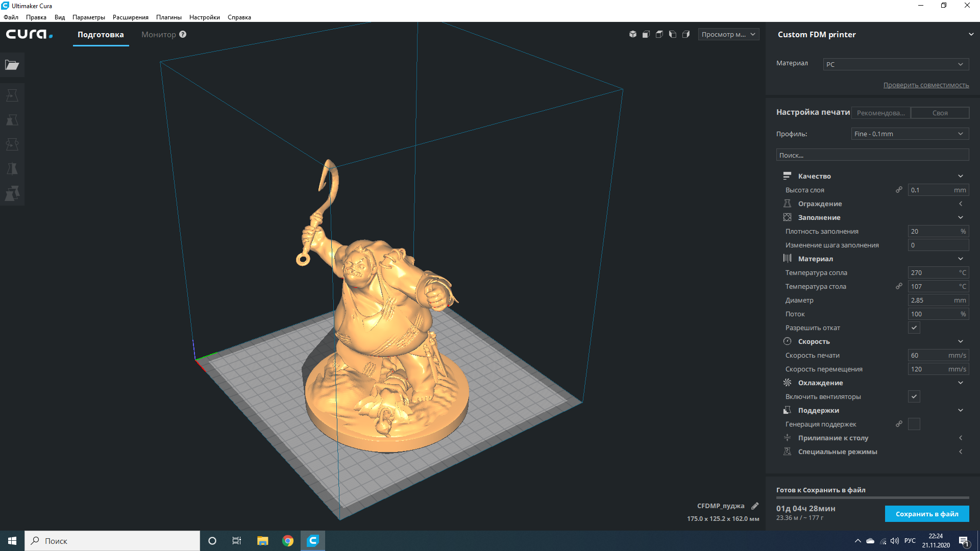Collapse the Качество section chevron
The width and height of the screenshot is (980, 551).
[961, 176]
